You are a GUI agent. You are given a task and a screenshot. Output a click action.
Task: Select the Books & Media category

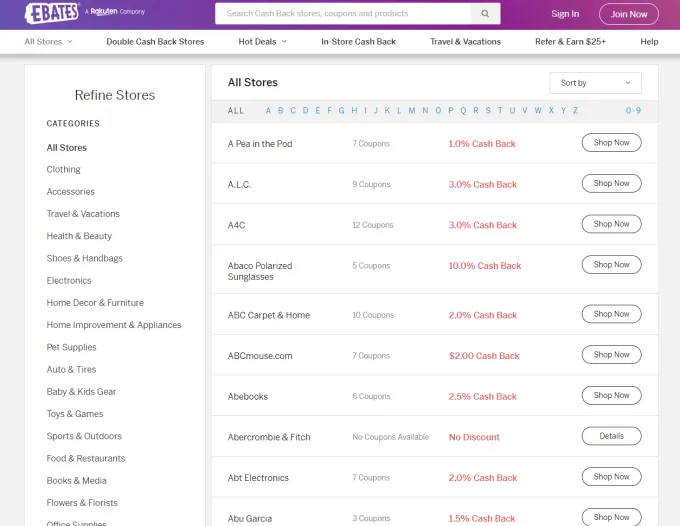point(76,480)
